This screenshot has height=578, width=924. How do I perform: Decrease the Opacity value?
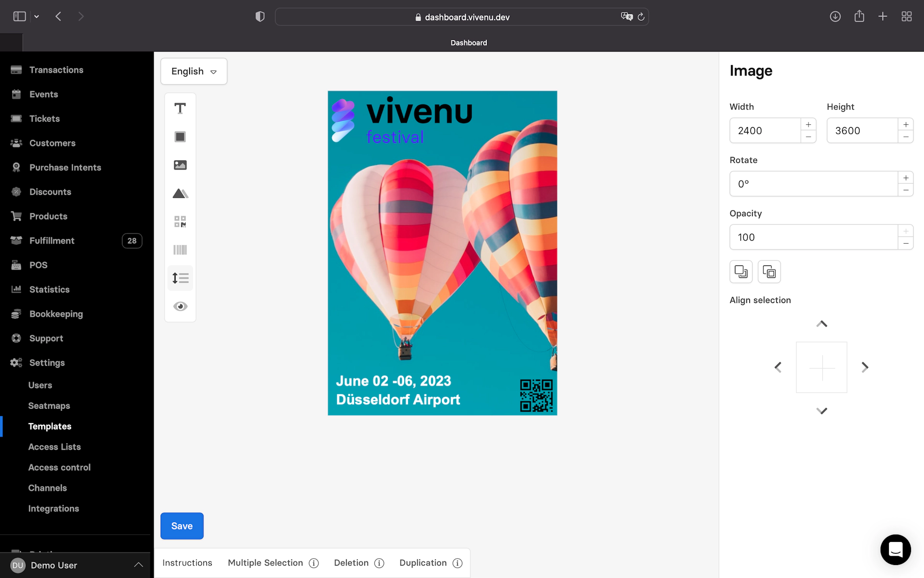pyautogui.click(x=906, y=243)
